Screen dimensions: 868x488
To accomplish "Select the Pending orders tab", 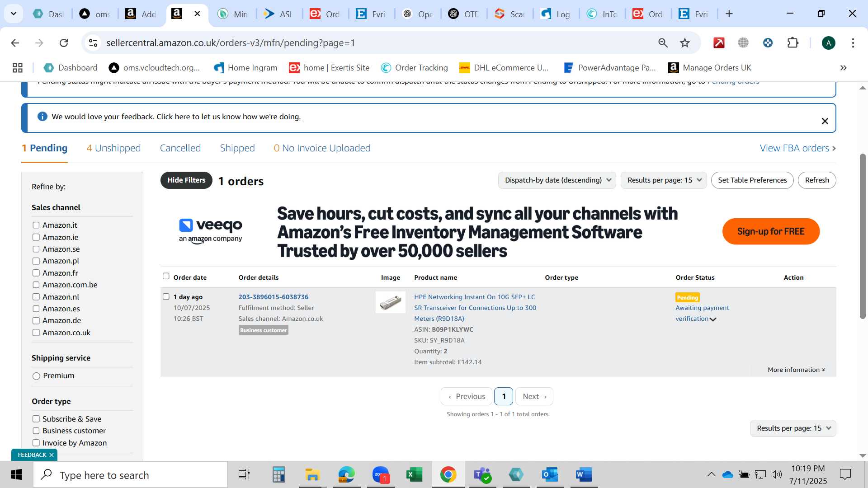I will [45, 148].
